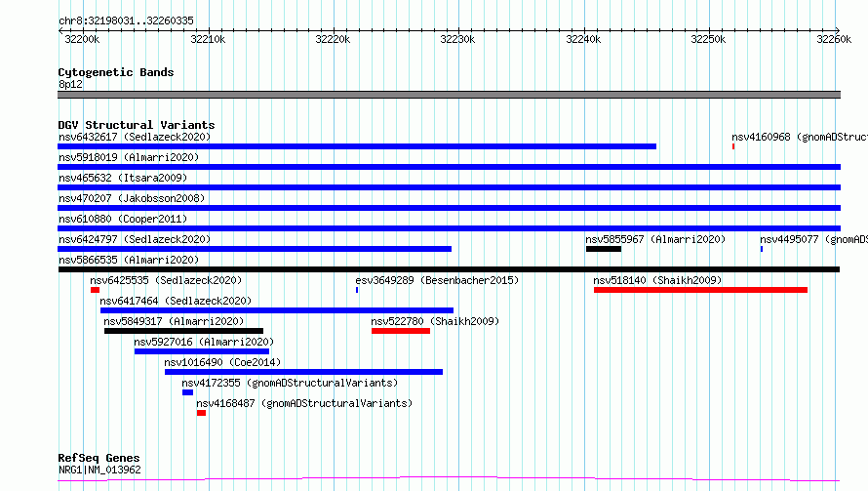Image resolution: width=868 pixels, height=491 pixels.
Task: Open the nsv6425535 (Sedlazeck2020) label
Action: pyautogui.click(x=166, y=280)
